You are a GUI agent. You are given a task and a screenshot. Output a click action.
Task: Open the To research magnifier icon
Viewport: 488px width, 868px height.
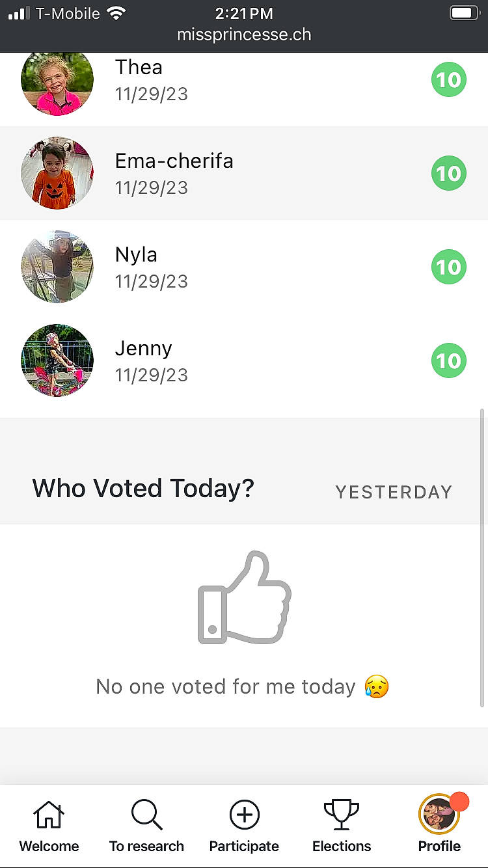pos(146,816)
